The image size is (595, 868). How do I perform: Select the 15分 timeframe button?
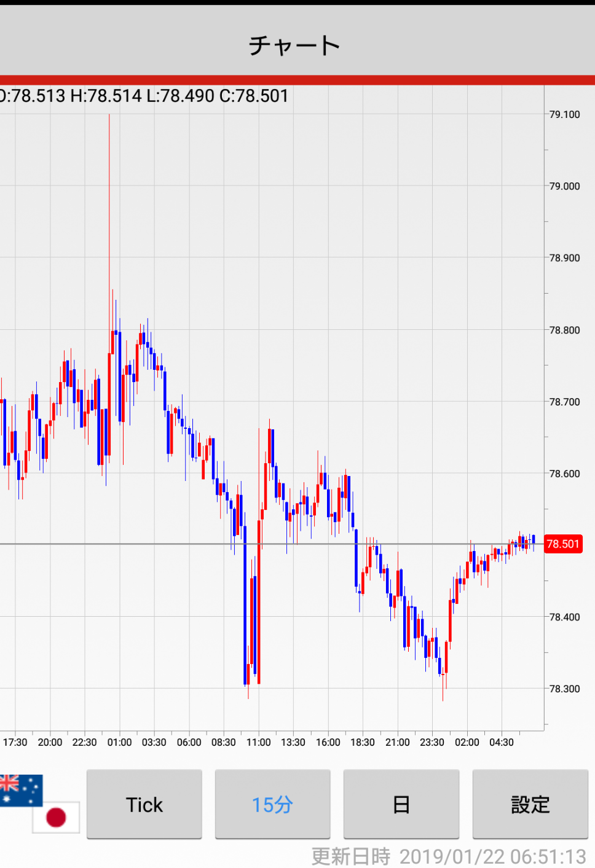coord(272,804)
